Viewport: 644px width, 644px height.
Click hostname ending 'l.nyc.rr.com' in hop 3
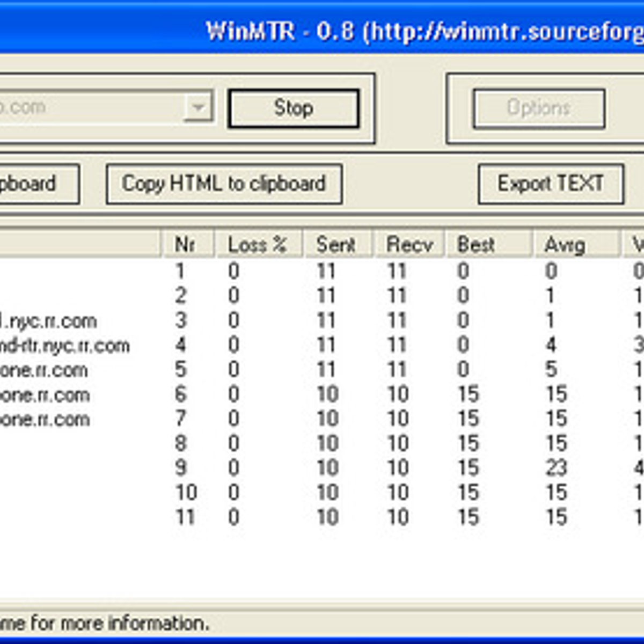[48, 321]
